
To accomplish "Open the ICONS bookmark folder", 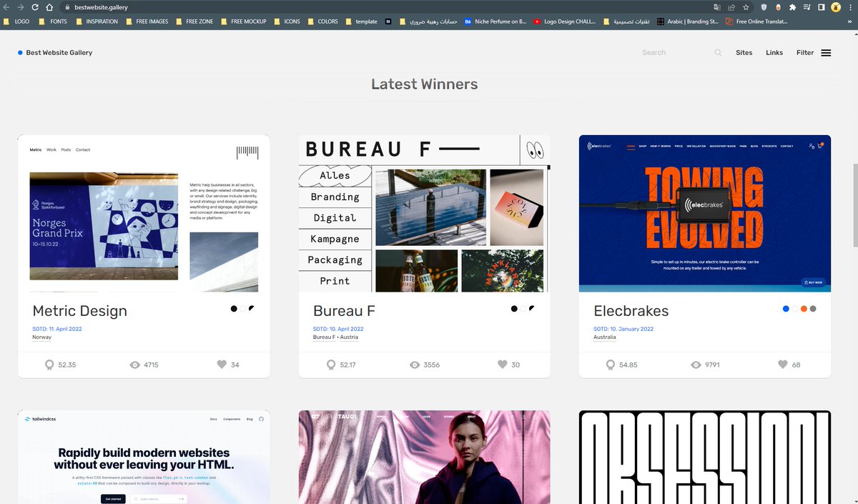I will coord(287,21).
